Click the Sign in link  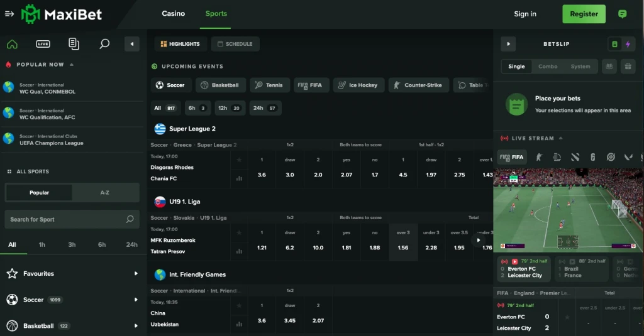coord(525,14)
